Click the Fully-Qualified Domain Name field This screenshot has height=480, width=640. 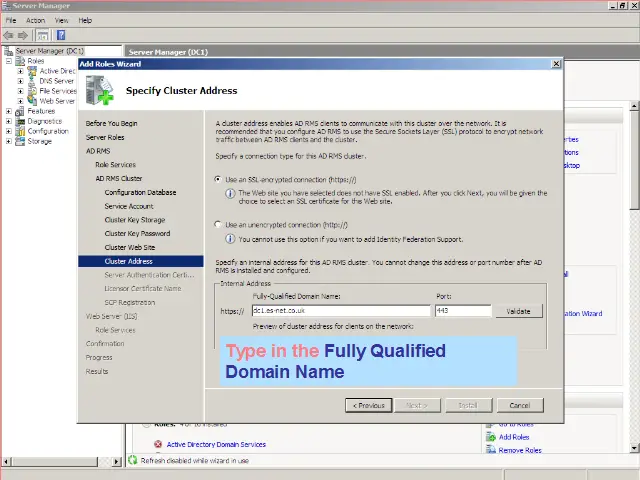[341, 311]
